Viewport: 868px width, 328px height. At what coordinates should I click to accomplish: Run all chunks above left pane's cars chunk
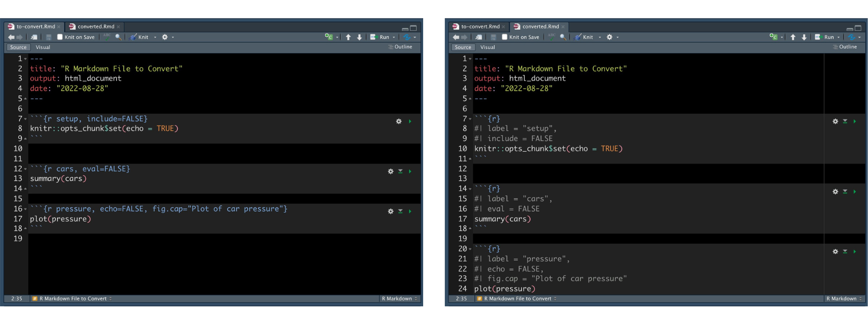tap(400, 171)
